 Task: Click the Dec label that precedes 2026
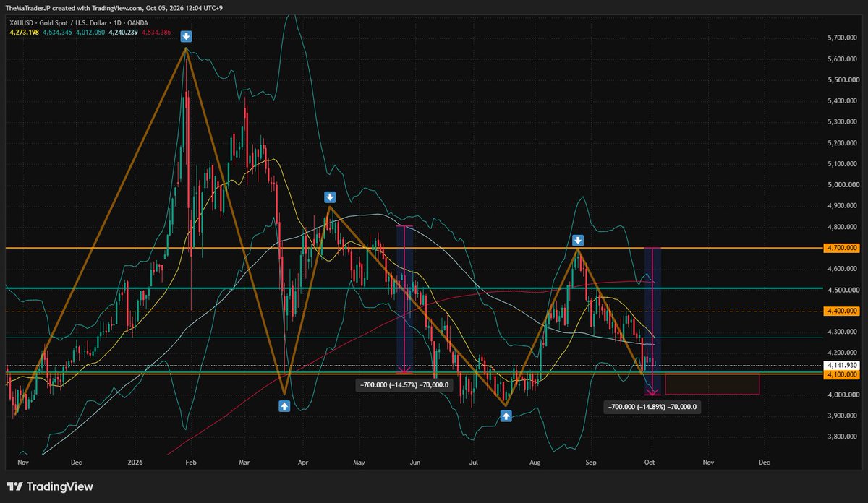coord(76,461)
